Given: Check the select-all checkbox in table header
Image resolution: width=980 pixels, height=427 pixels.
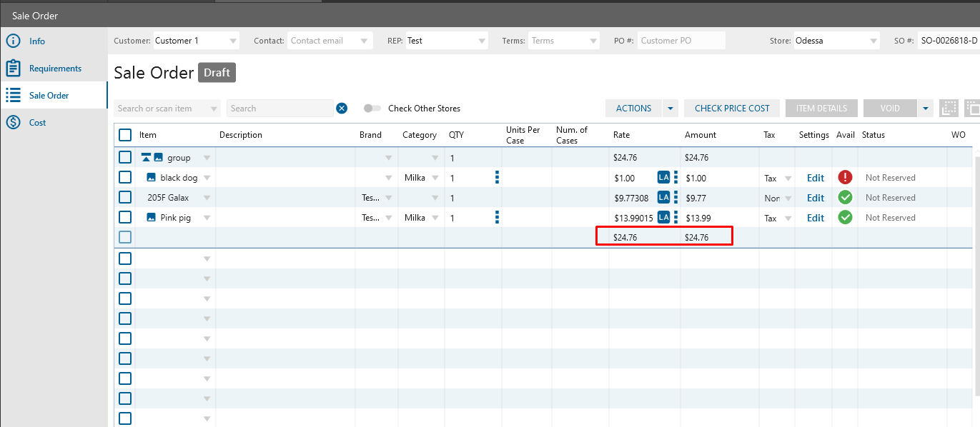Looking at the screenshot, I should click(x=125, y=135).
